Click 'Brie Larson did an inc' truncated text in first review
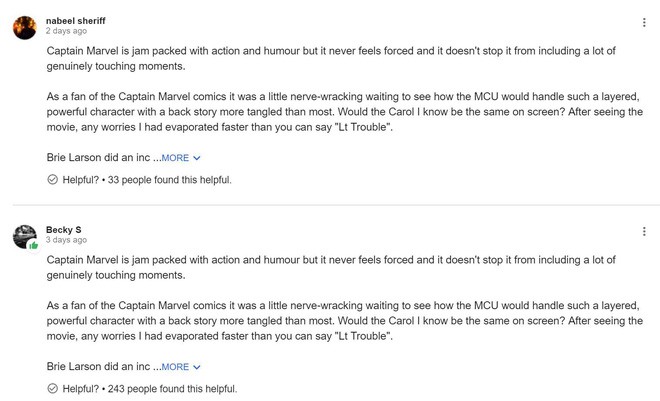 coord(98,157)
